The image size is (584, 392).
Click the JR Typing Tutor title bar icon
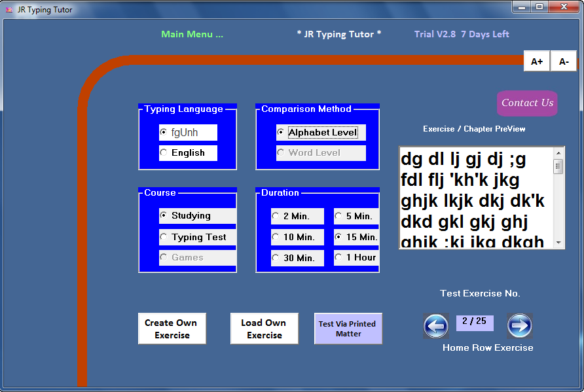(x=9, y=10)
